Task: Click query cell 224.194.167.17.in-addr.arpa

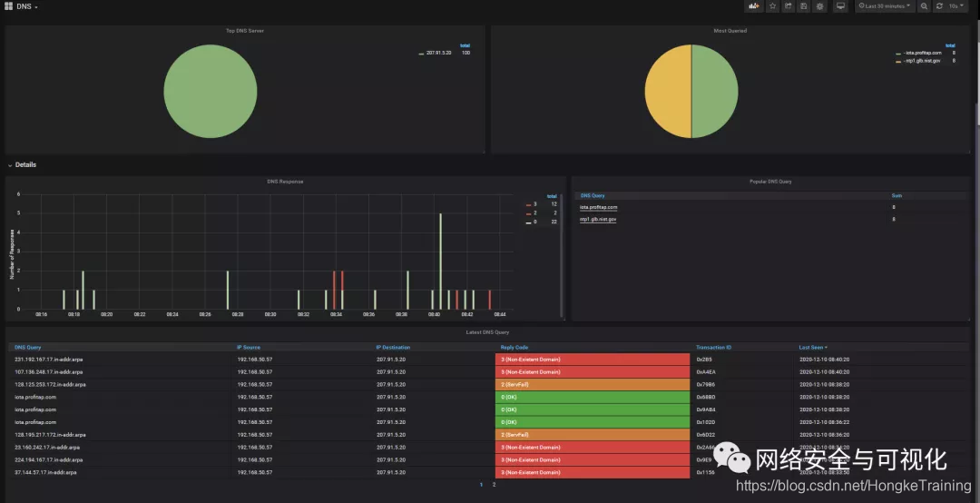Action: click(49, 459)
